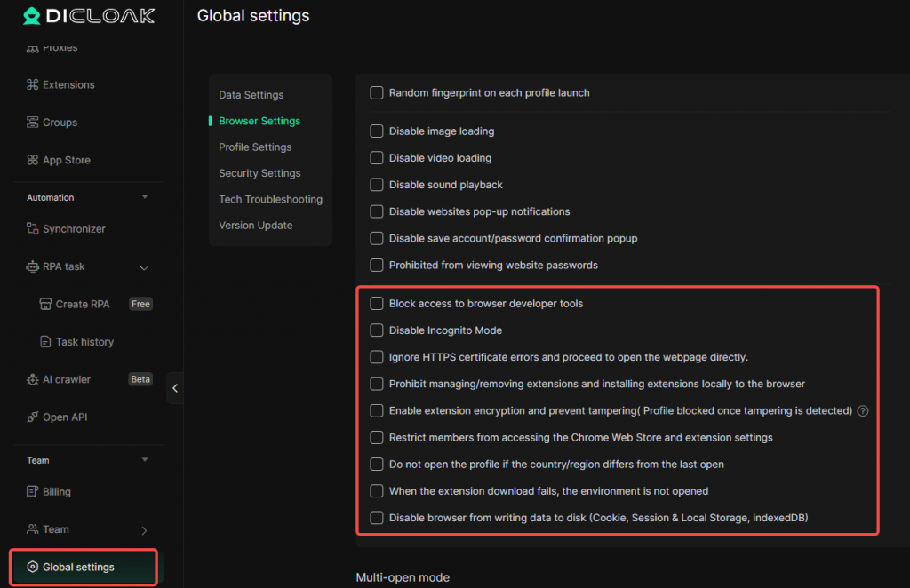Check Block access to browser developer tools
The height and width of the screenshot is (588, 910).
(x=377, y=304)
